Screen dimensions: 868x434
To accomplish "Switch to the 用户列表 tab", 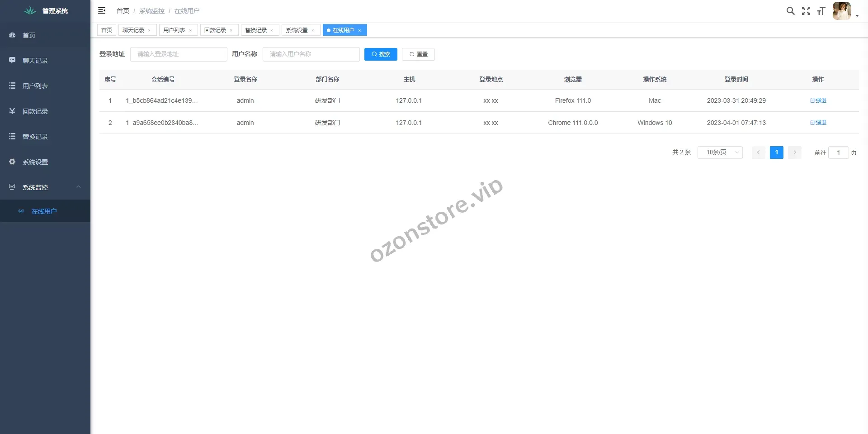I will click(x=174, y=30).
